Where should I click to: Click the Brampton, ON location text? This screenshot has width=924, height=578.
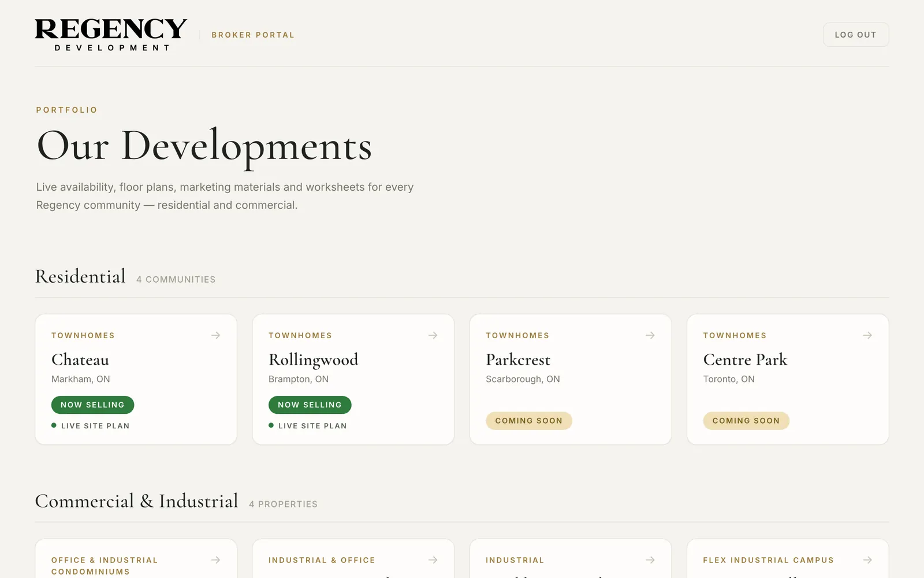pyautogui.click(x=299, y=379)
